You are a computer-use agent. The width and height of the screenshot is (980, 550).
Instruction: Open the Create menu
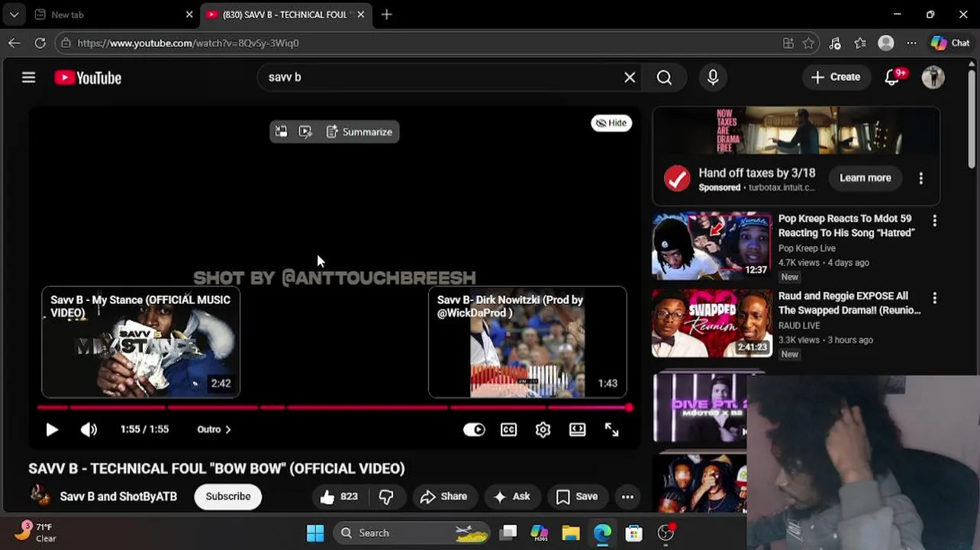pyautogui.click(x=836, y=77)
